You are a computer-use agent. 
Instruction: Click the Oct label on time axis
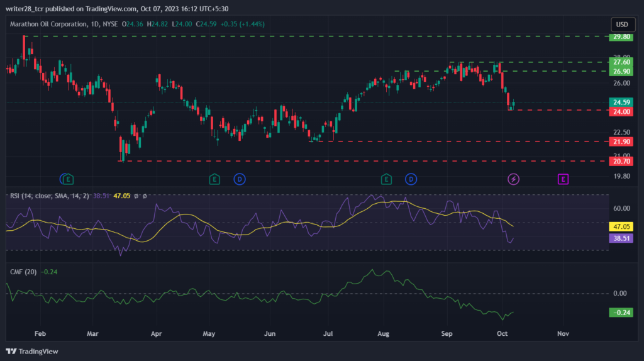pos(502,333)
